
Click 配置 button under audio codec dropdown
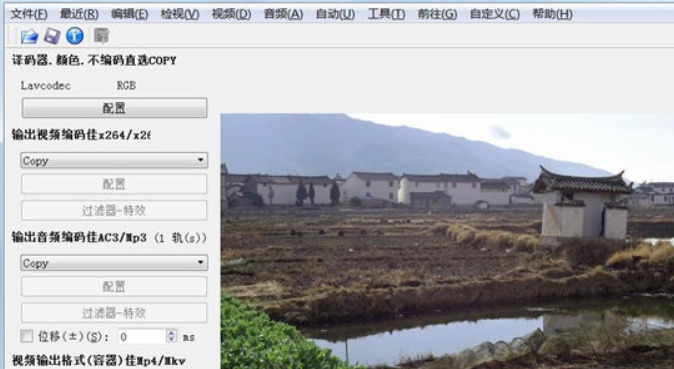114,286
